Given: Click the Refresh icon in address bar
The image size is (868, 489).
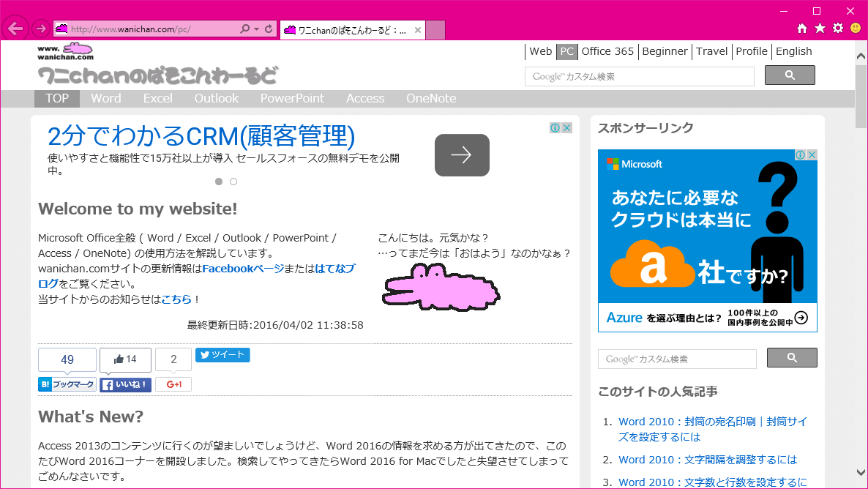Looking at the screenshot, I should (x=269, y=29).
